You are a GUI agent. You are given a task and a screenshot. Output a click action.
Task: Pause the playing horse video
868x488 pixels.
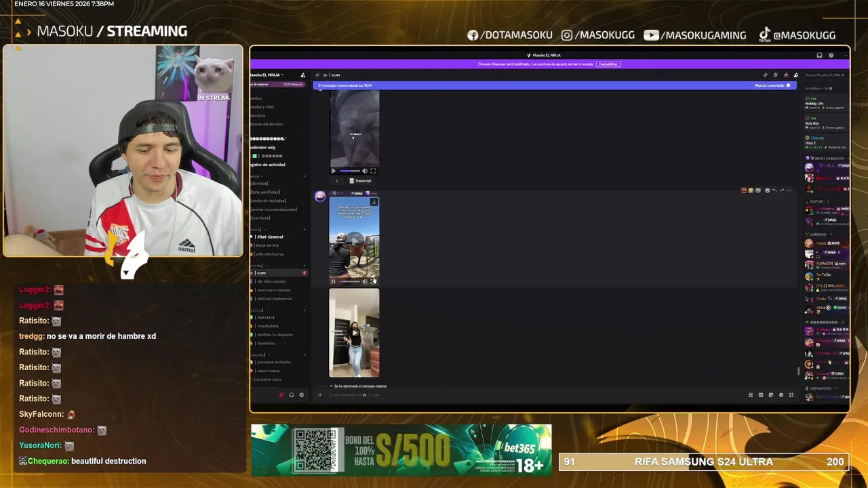click(333, 281)
